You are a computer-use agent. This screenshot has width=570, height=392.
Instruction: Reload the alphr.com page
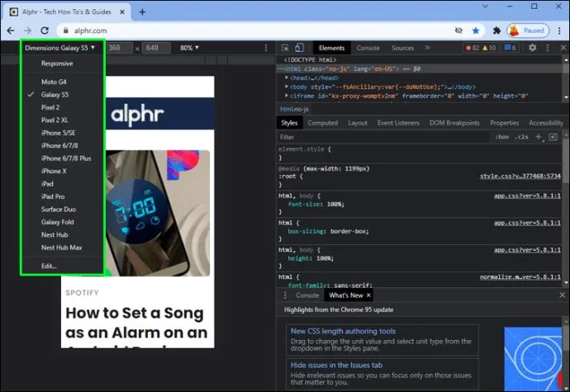45,31
